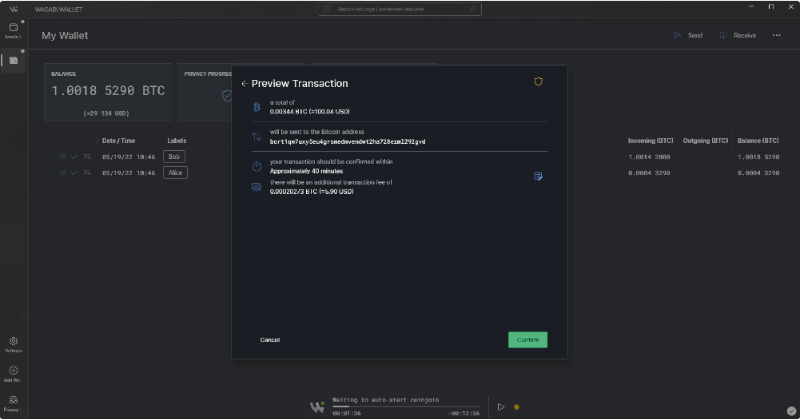Screen dimensions: 800x419
Task: Go back using the Preview Transaction arrow
Action: pos(244,84)
